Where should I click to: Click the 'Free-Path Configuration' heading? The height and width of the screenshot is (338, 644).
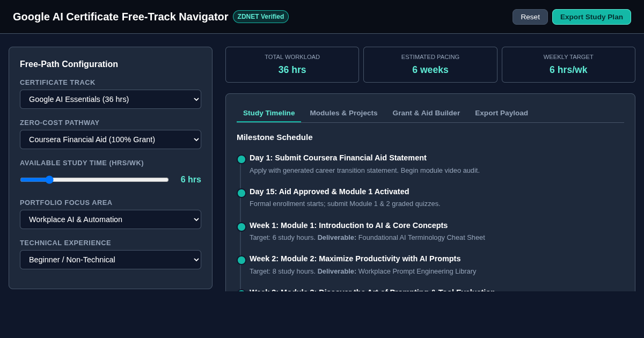tap(69, 64)
